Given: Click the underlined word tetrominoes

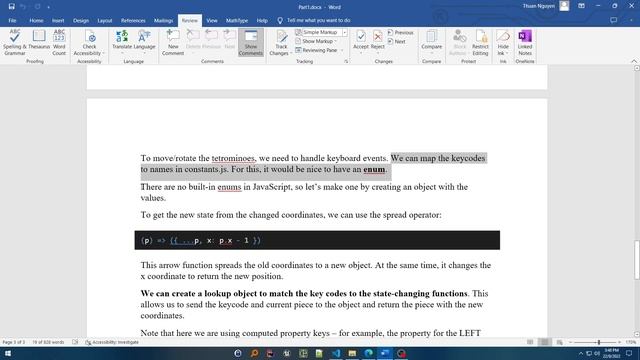Looking at the screenshot, I should pos(233,158).
